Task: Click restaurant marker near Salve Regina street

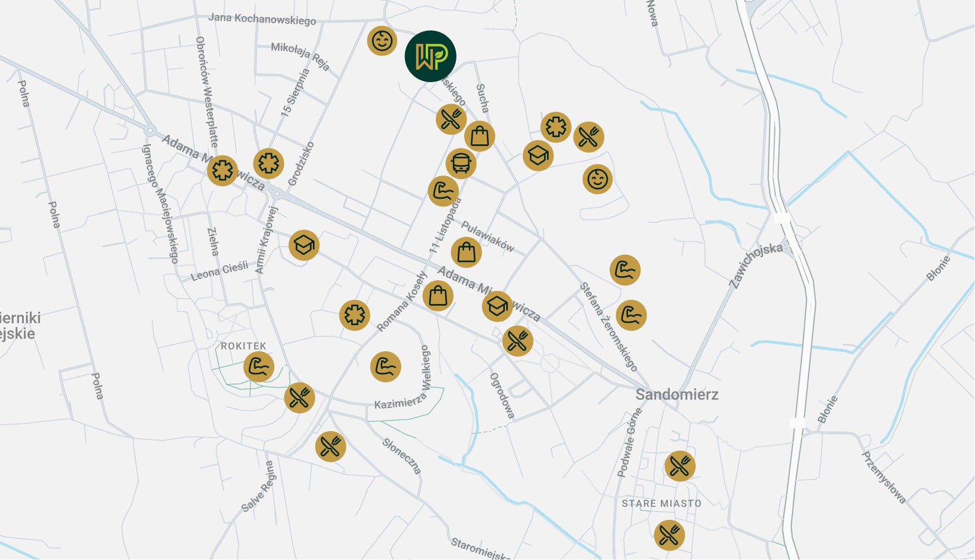Action: coord(331,446)
